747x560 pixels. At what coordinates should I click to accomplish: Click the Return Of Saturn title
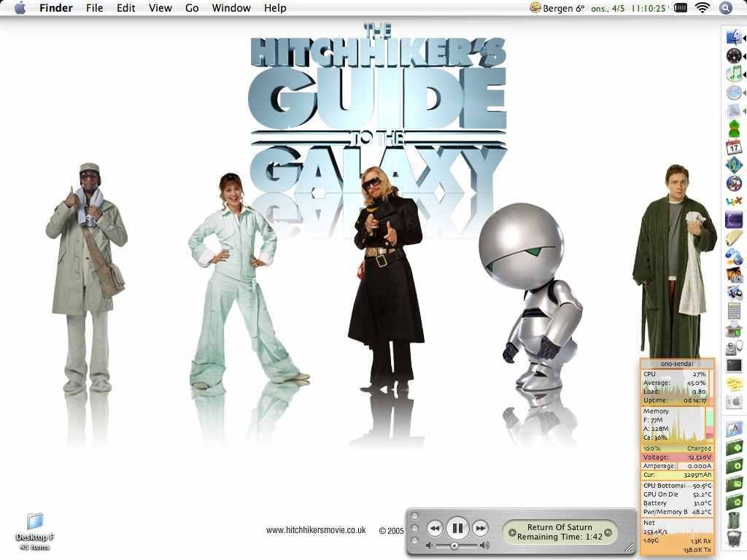[560, 527]
